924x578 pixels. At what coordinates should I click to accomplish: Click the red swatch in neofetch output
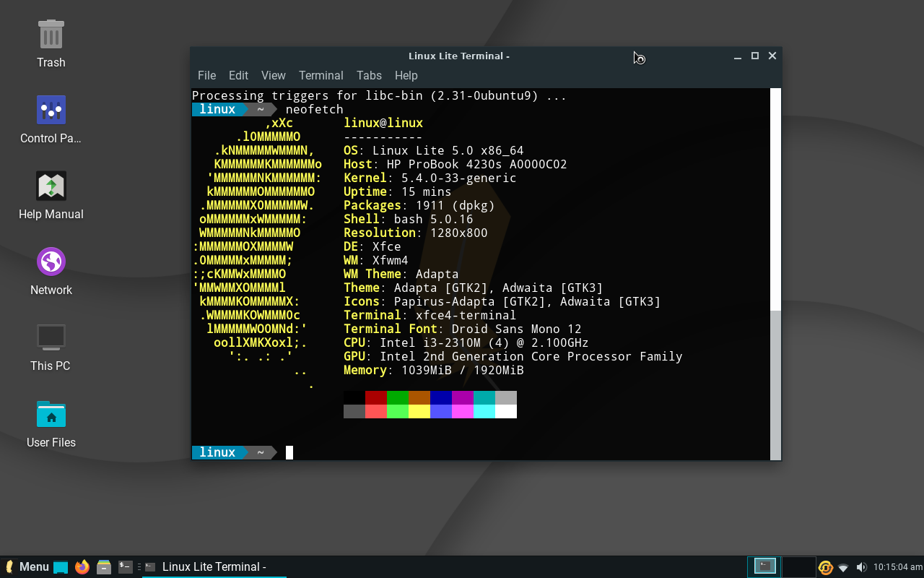(x=375, y=397)
